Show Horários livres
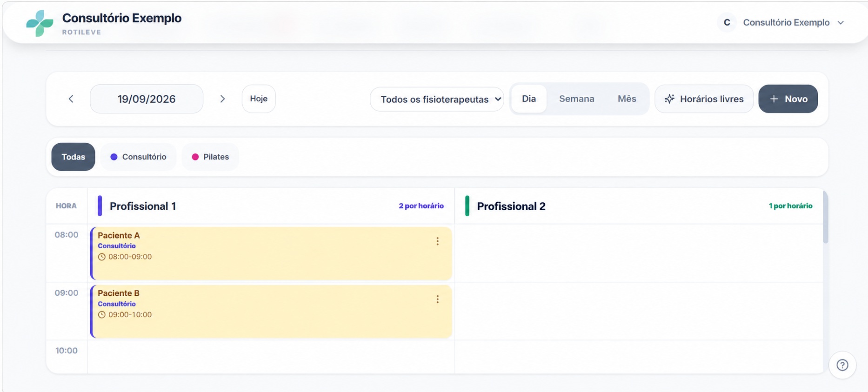This screenshot has height=392, width=868. [704, 99]
